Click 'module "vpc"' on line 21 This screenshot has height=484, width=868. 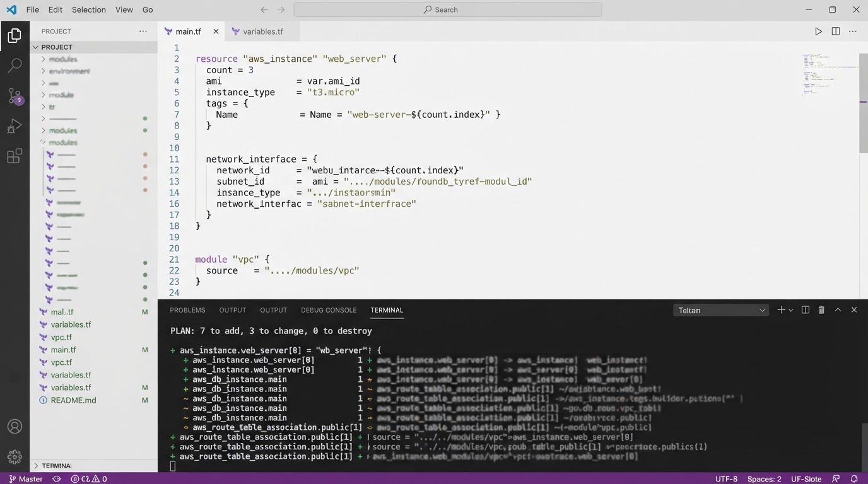tap(227, 259)
